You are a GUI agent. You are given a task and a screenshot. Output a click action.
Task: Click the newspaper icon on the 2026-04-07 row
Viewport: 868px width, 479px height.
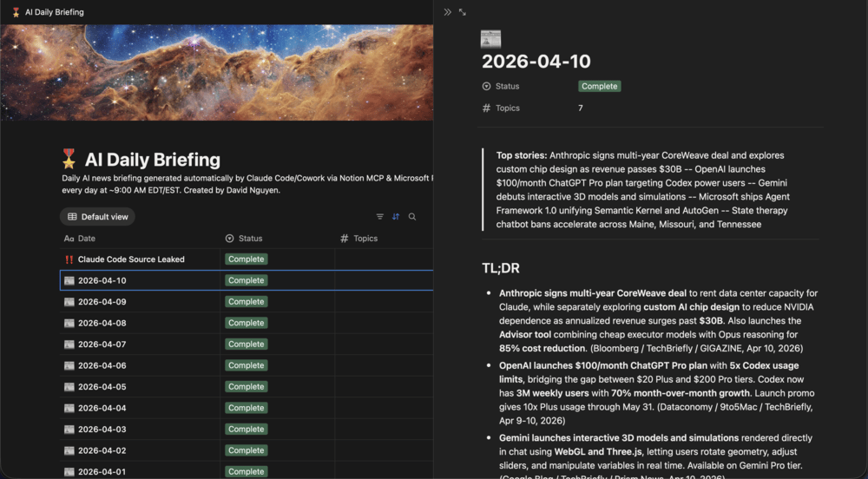[69, 344]
